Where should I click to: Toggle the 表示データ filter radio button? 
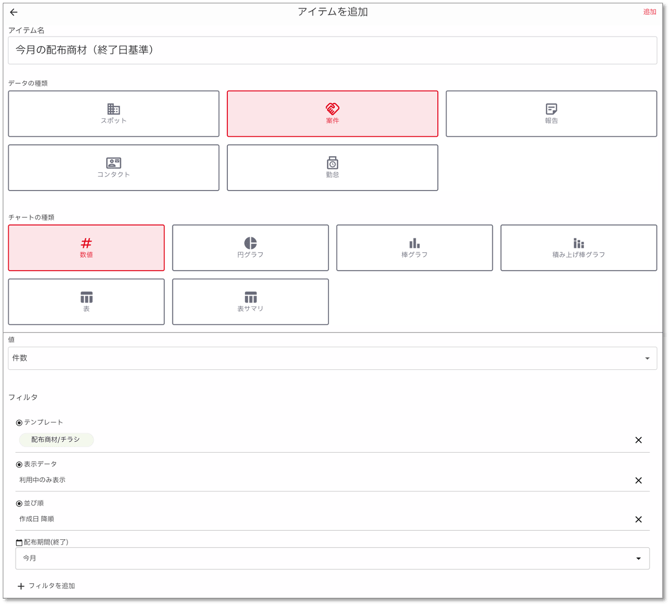click(x=19, y=464)
